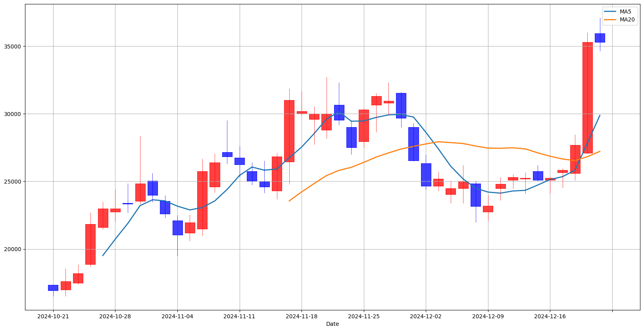Choose the 2024-12-09 date tick label

click(x=488, y=316)
